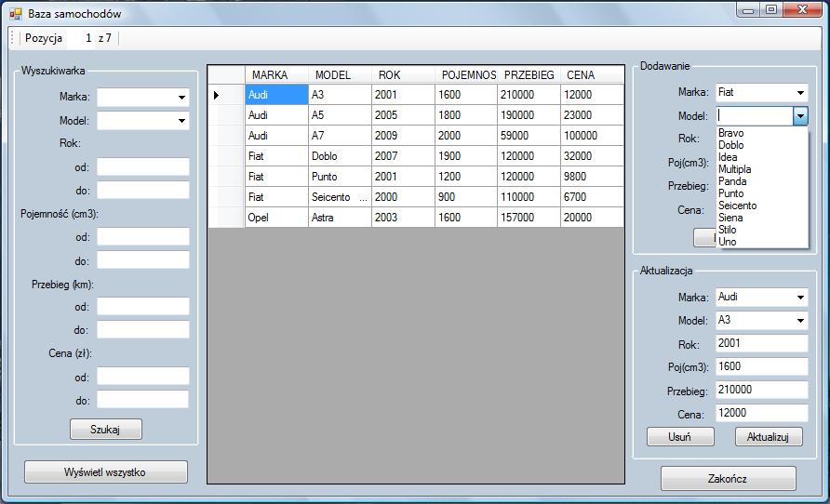Open the Marka dropdown in Wyszukiwarka

point(181,98)
